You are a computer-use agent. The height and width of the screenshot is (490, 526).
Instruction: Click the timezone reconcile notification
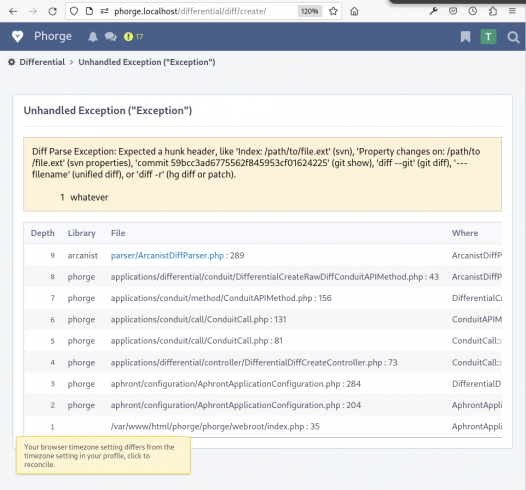tap(103, 455)
